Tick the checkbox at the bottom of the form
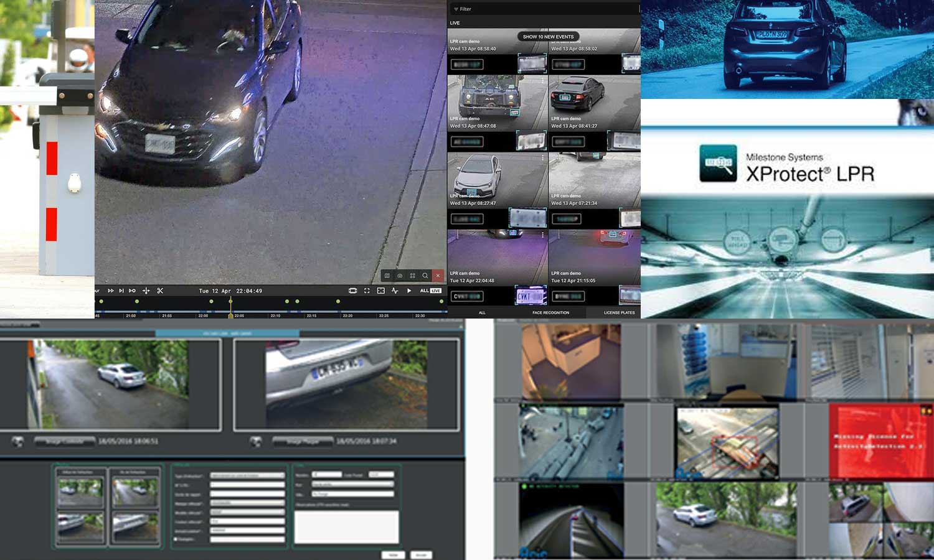934x560 pixels. coord(176,539)
